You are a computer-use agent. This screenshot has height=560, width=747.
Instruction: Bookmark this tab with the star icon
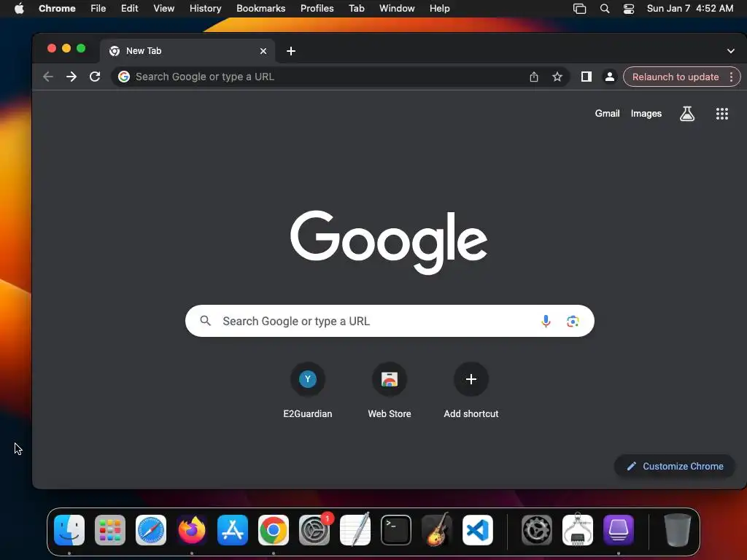(x=557, y=77)
